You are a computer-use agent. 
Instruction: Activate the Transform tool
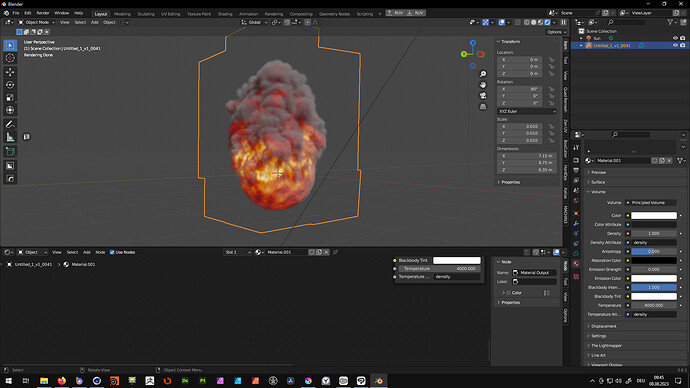point(10,110)
